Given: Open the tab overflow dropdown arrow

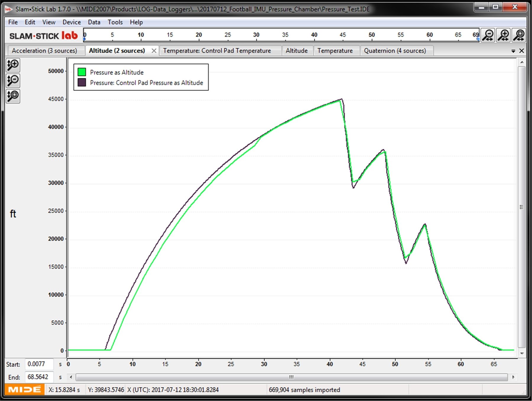Looking at the screenshot, I should point(514,51).
